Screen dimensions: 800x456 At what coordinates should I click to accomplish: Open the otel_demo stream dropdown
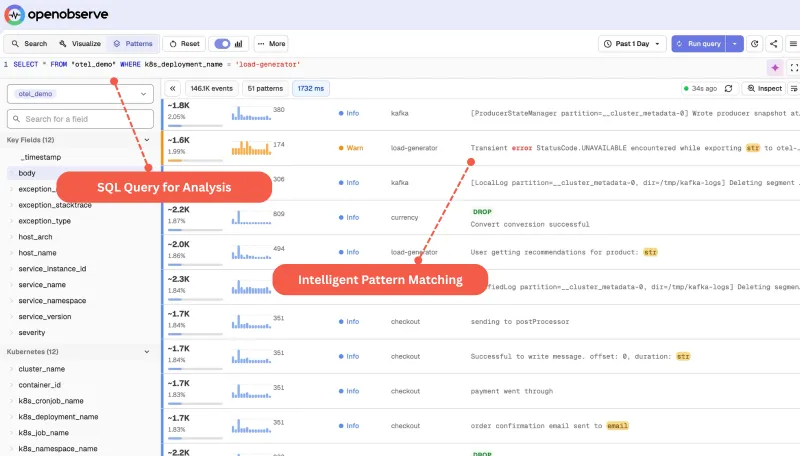(x=80, y=94)
